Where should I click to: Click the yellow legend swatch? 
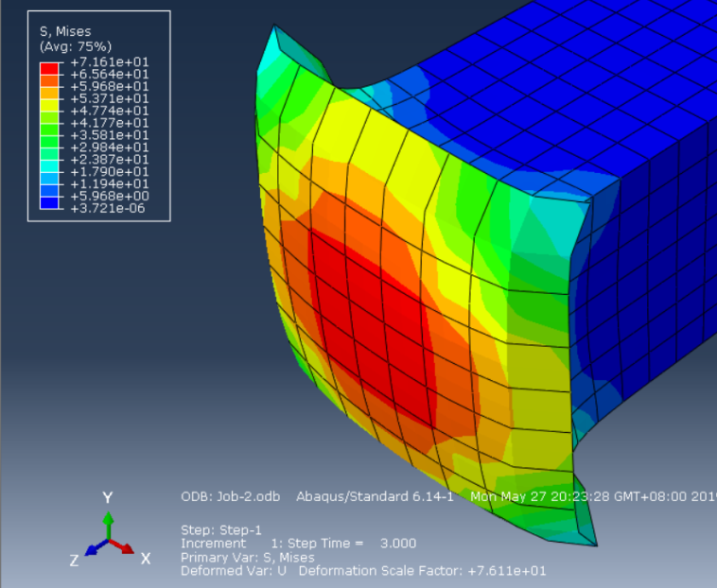[x=49, y=105]
